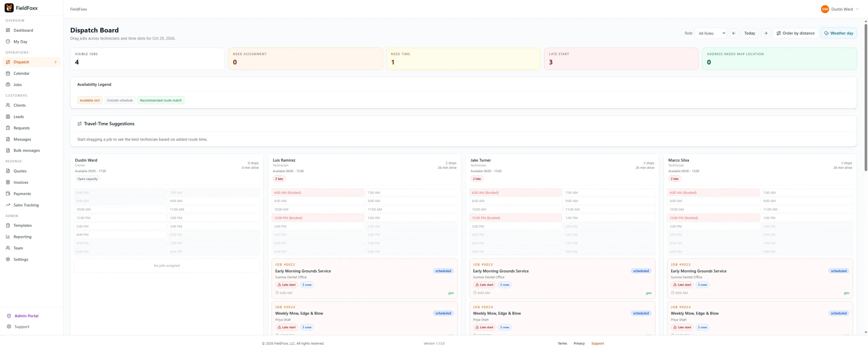Viewport: 868px width, 351px height.
Task: Select Dustin Ward's 10:00 AM slot
Action: coord(120,210)
